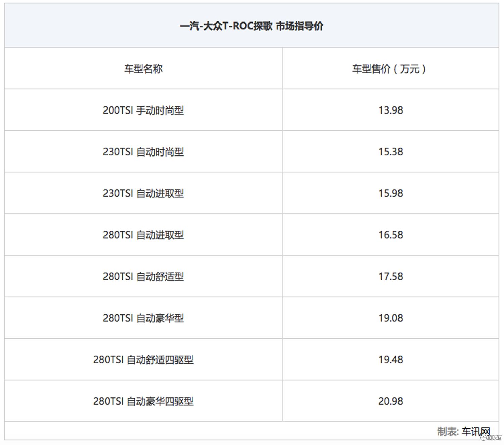Select the 280TSI 自动舒适四驱型 cell
Image resolution: width=504 pixels, height=445 pixels.
tap(143, 360)
